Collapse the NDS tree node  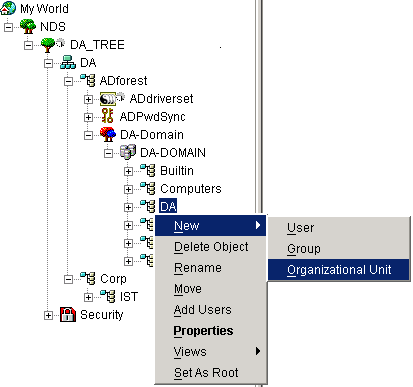[x=8, y=27]
